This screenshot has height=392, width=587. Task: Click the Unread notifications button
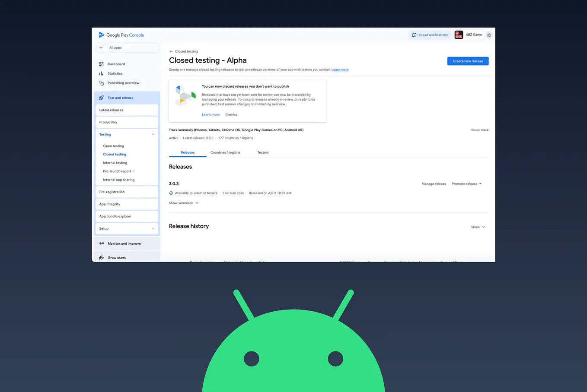(429, 35)
